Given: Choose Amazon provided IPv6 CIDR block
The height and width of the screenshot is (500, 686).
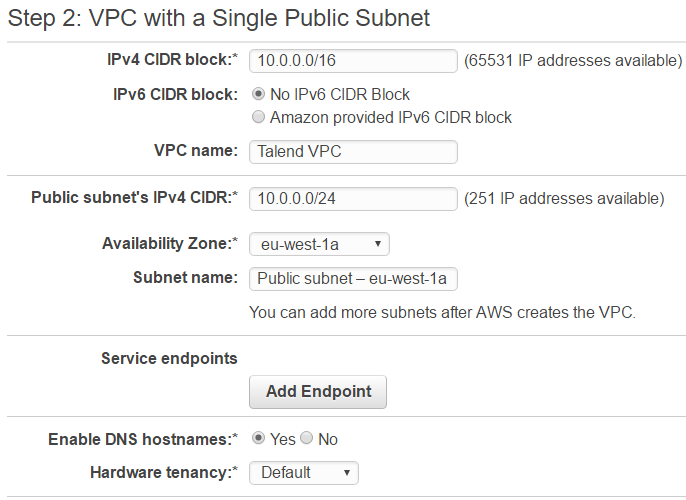Looking at the screenshot, I should pos(260,117).
